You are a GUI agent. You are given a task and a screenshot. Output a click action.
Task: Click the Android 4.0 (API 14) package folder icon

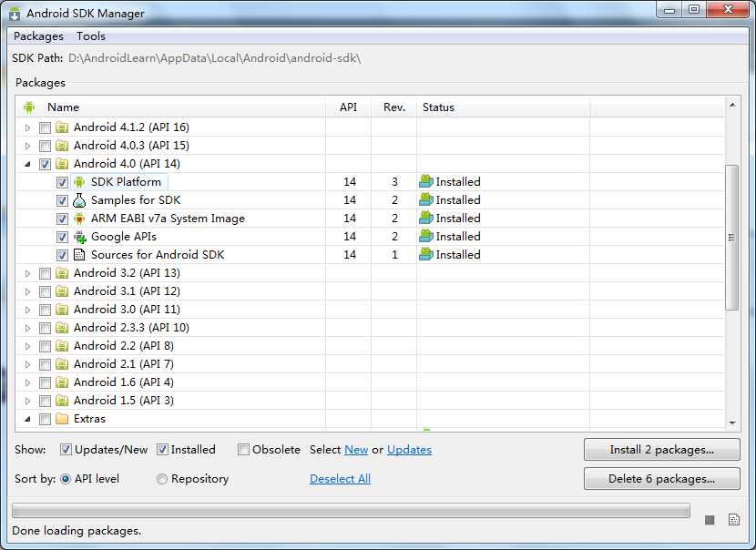pyautogui.click(x=62, y=164)
